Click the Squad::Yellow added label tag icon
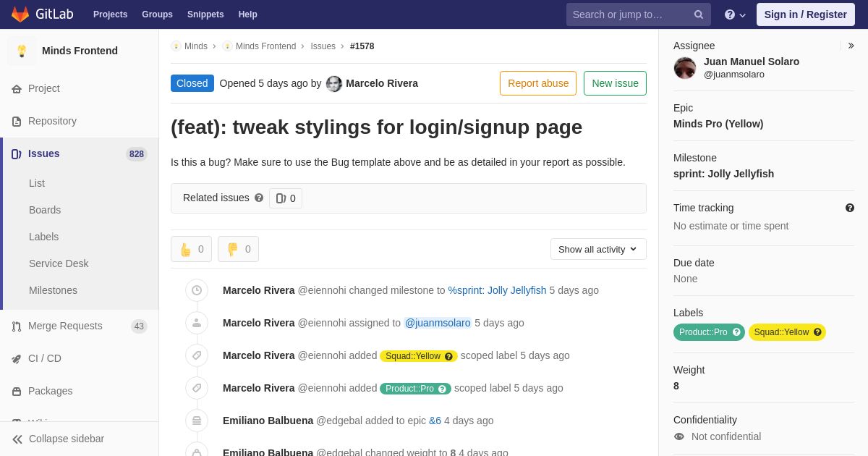Screen dimensions: 868x456 [197, 355]
